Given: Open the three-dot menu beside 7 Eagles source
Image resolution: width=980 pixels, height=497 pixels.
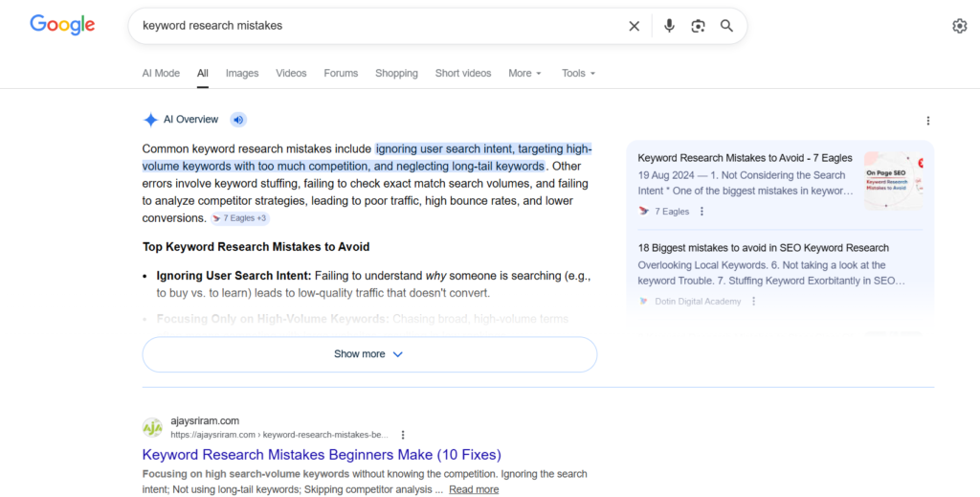Looking at the screenshot, I should pos(702,212).
